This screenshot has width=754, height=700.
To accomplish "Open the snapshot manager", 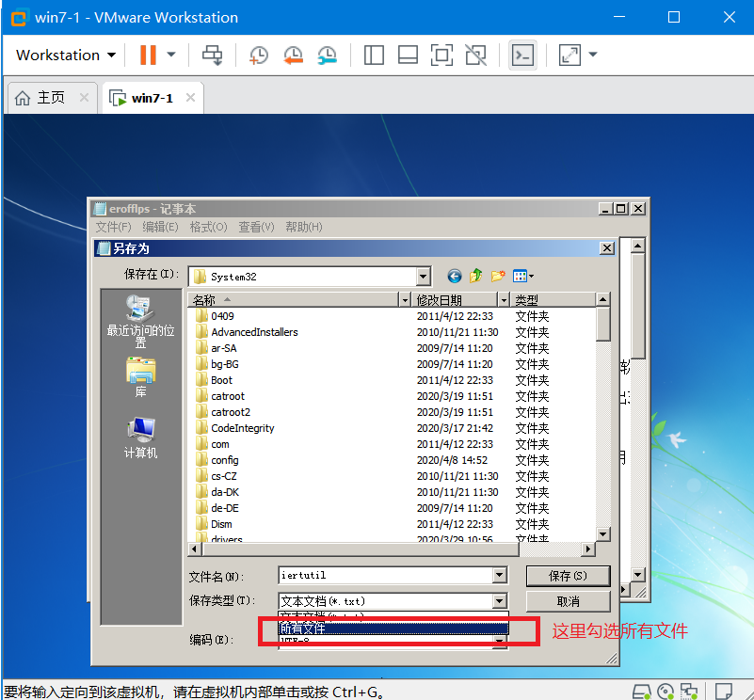I will tap(327, 55).
